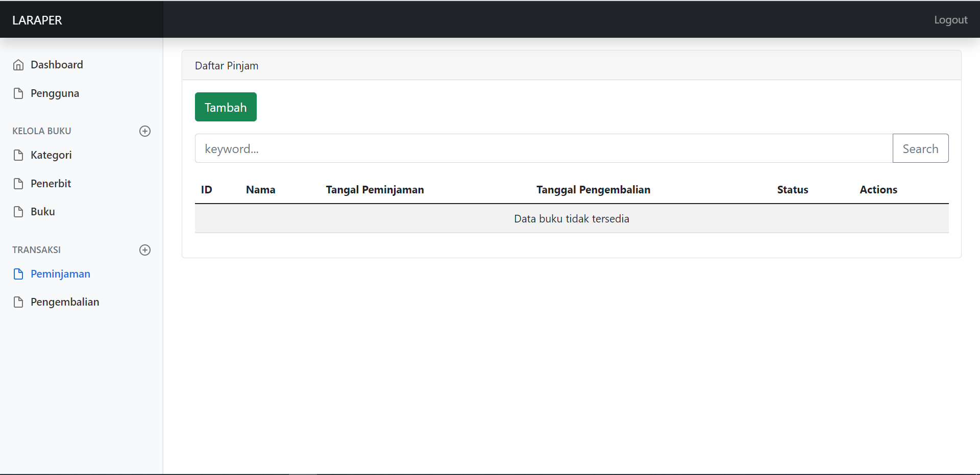
Task: Click the home icon beside Dashboard
Action: click(x=18, y=64)
